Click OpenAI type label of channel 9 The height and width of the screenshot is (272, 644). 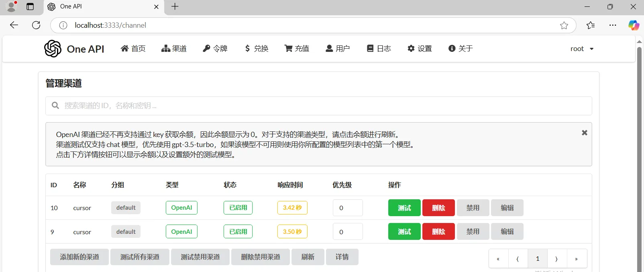(x=181, y=231)
